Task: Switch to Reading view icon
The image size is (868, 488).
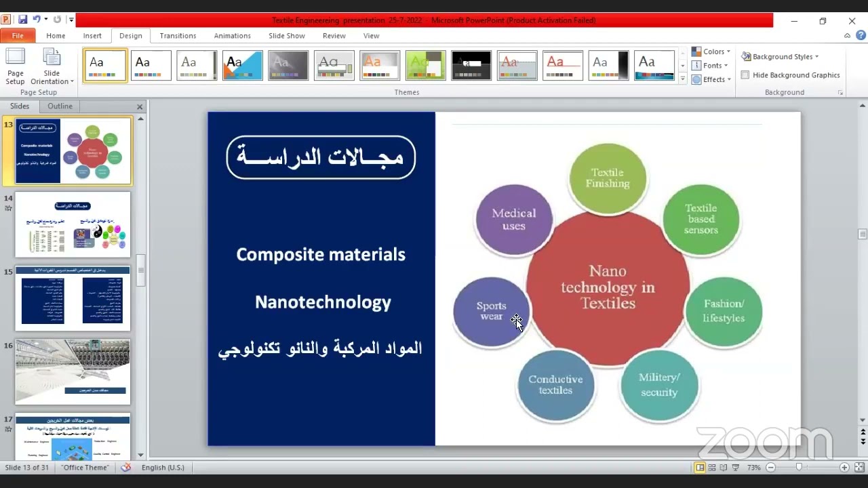Action: tap(724, 468)
